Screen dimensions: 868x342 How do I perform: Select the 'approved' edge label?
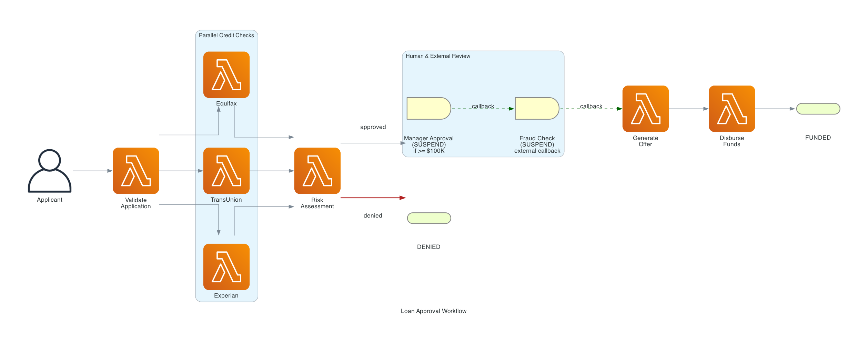373,127
